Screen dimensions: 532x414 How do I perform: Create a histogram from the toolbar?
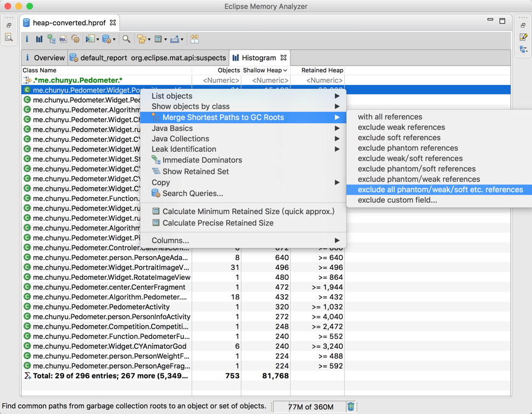point(39,39)
